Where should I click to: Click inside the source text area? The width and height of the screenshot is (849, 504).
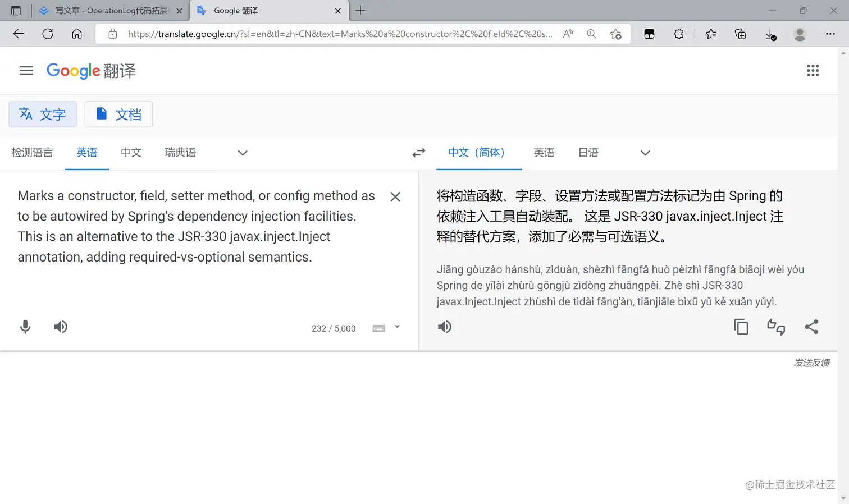pos(197,226)
